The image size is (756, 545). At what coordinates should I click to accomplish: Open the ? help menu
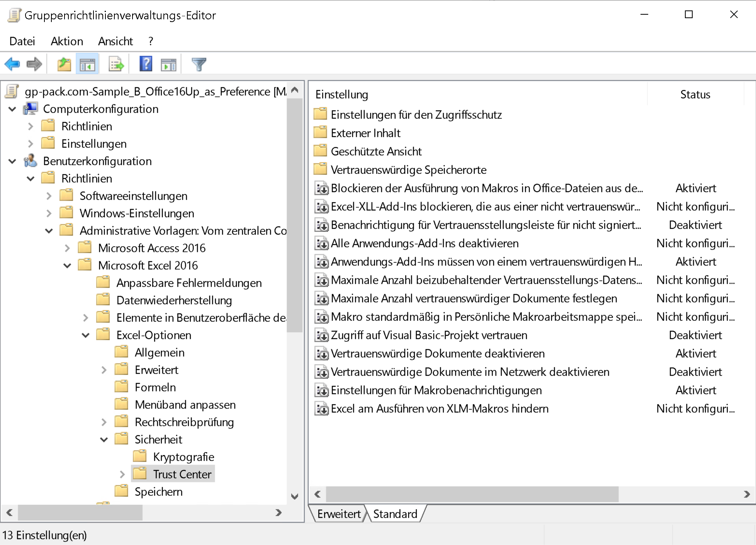(151, 41)
